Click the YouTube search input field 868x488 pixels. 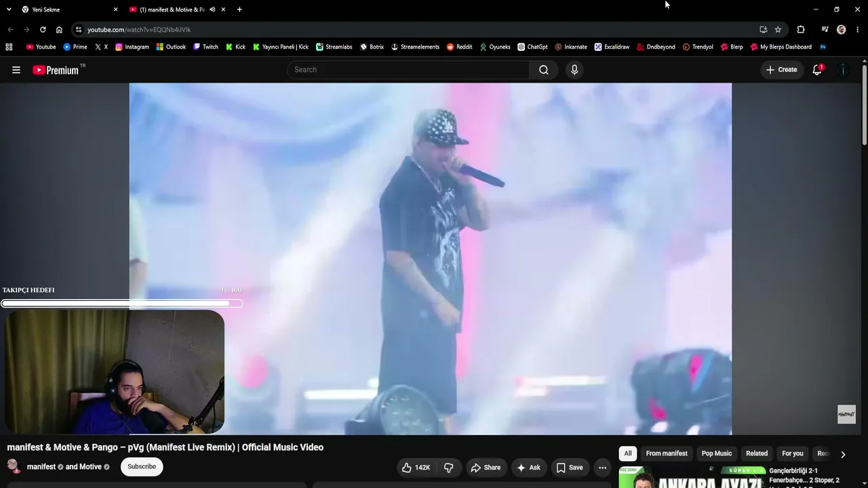[408, 70]
